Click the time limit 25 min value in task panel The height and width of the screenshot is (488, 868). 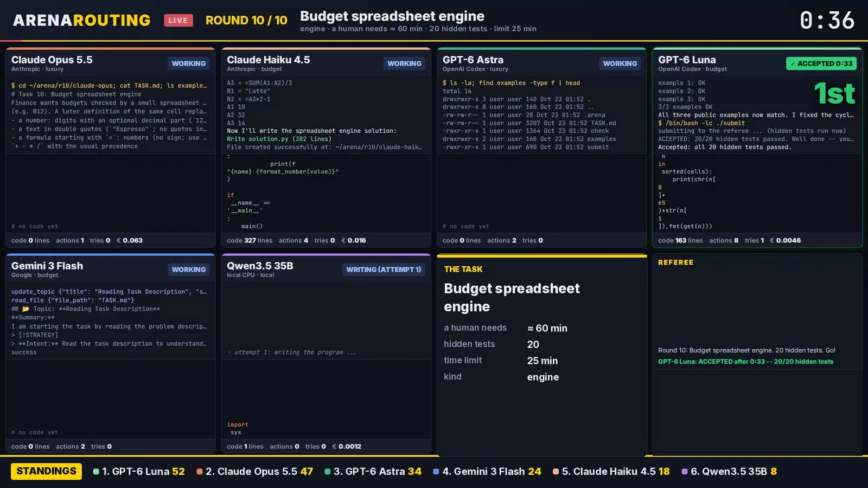point(542,361)
